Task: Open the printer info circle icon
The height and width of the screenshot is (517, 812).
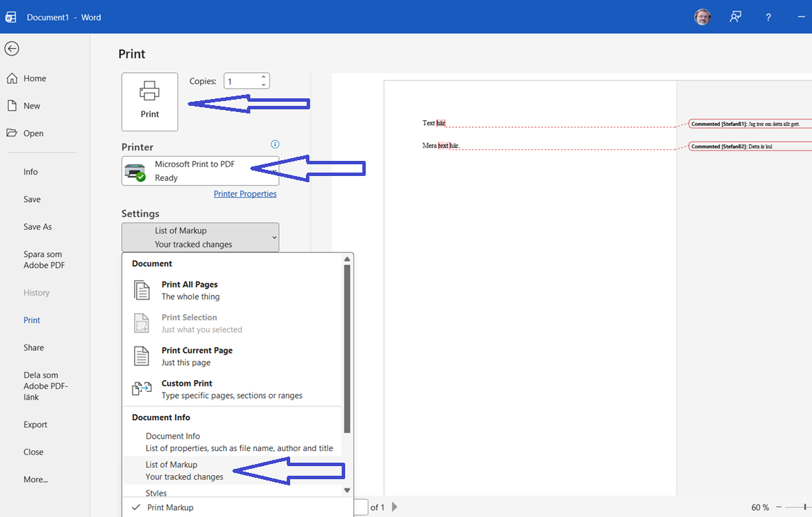Action: 275,144
